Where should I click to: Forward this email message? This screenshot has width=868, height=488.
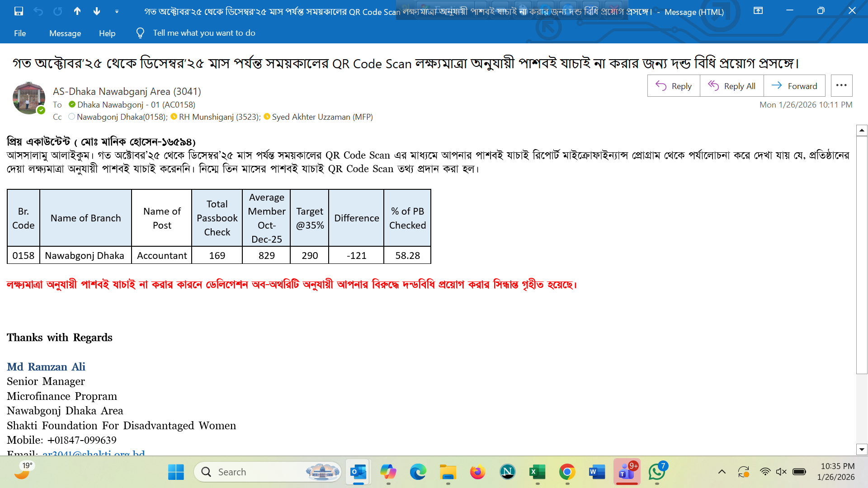794,86
